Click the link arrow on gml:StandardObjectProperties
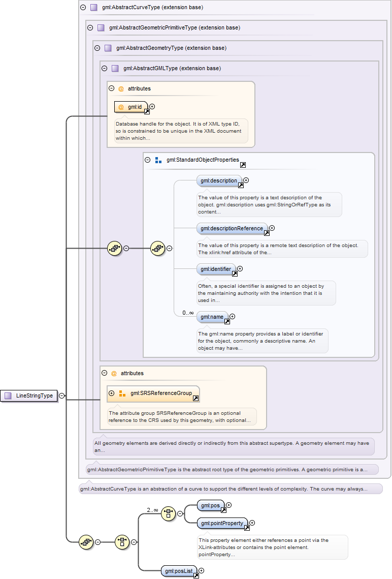This screenshot has height=579, width=392. (x=243, y=165)
